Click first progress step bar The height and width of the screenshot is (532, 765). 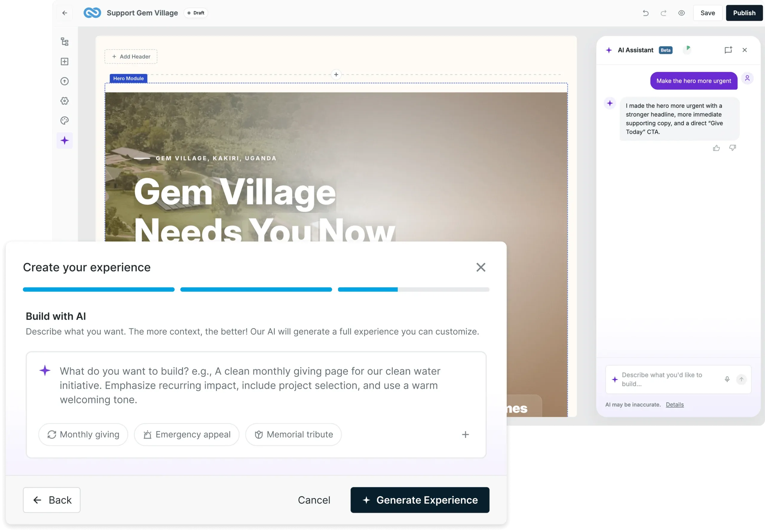pyautogui.click(x=99, y=289)
